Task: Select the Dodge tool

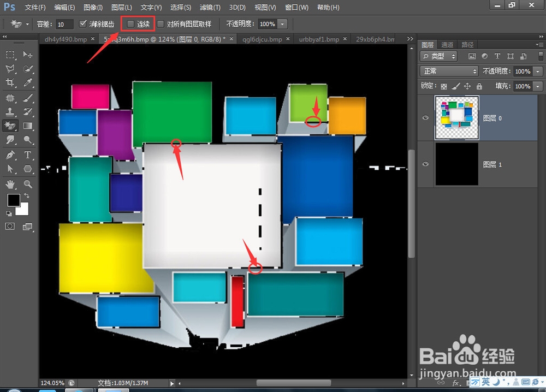Action: pyautogui.click(x=27, y=140)
